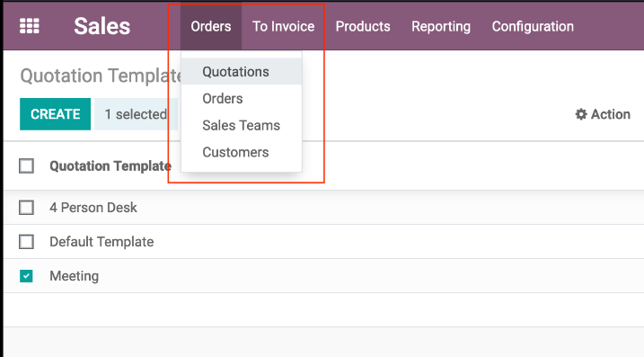The image size is (644, 357).
Task: Click the gear icon next to Action
Action: tap(581, 114)
